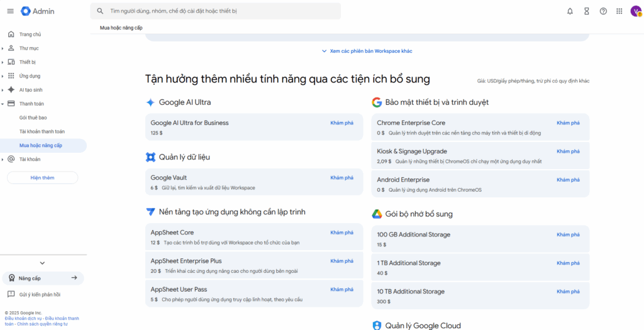Viewport: 644px width, 330px height.
Task: Open the help question mark icon
Action: click(x=603, y=11)
